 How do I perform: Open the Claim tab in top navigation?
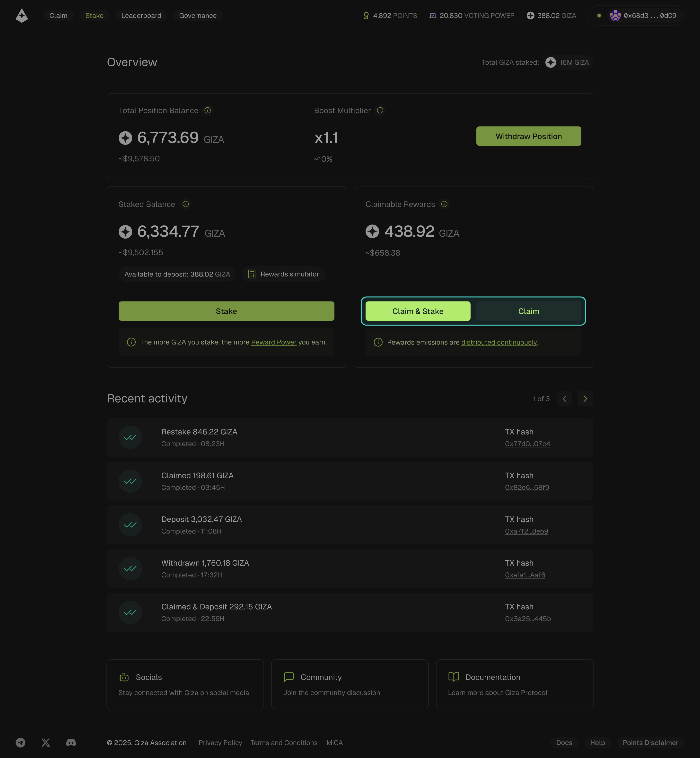click(x=58, y=16)
